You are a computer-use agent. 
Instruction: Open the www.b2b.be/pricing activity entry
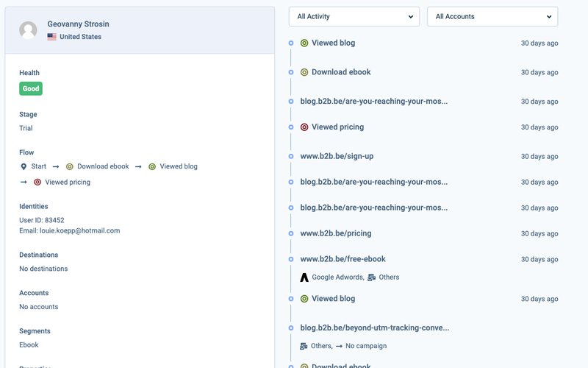[335, 233]
